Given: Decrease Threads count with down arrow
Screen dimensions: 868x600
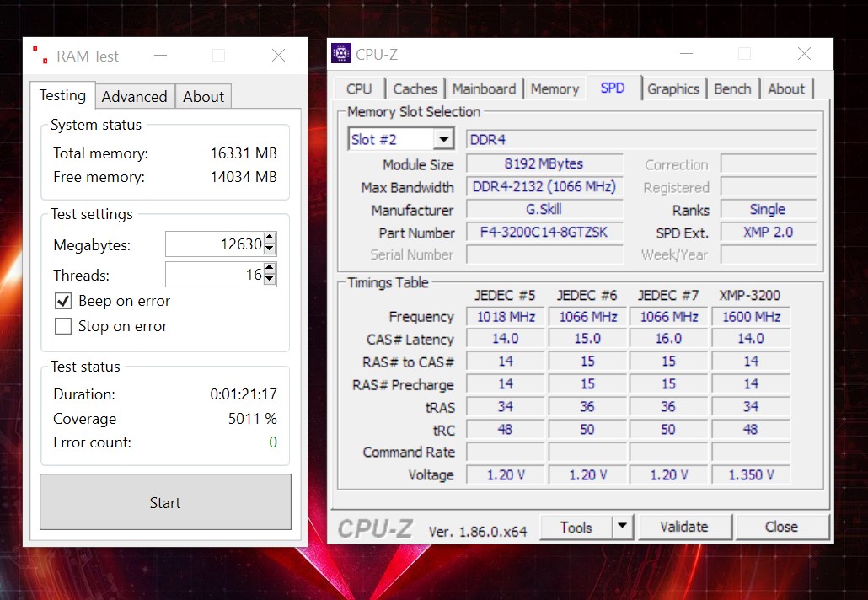Looking at the screenshot, I should pyautogui.click(x=270, y=280).
